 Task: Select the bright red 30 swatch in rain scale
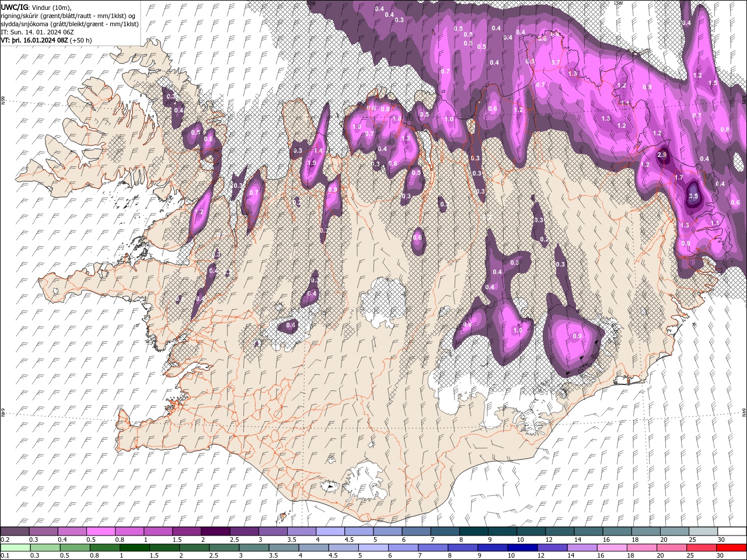pos(731,548)
